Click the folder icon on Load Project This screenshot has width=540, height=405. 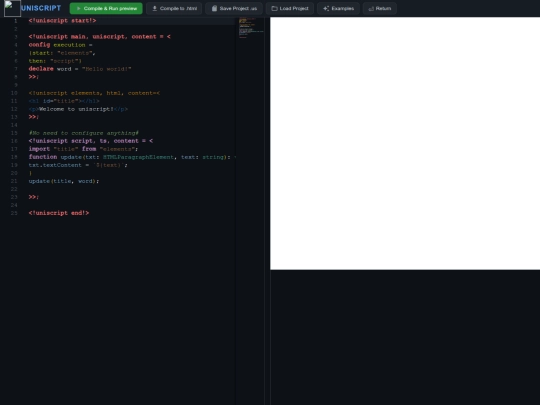(x=274, y=8)
